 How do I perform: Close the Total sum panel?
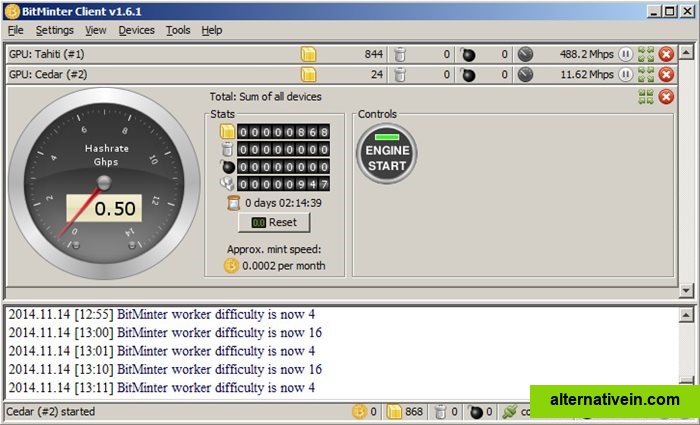(x=666, y=97)
